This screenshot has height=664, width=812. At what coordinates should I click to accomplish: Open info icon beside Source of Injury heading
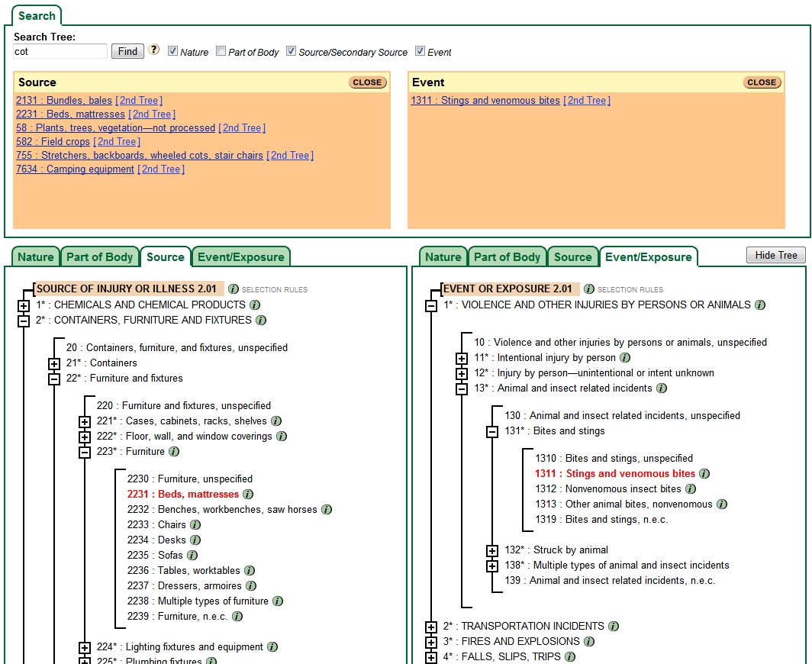233,289
